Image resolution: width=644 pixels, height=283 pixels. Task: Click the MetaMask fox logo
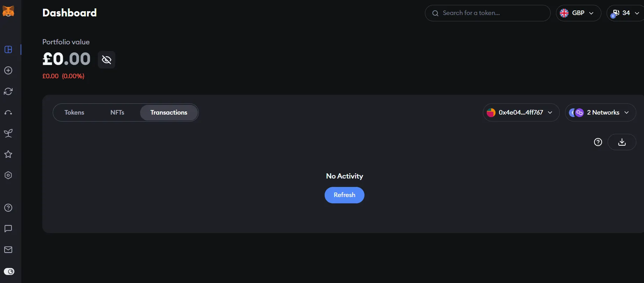(8, 12)
